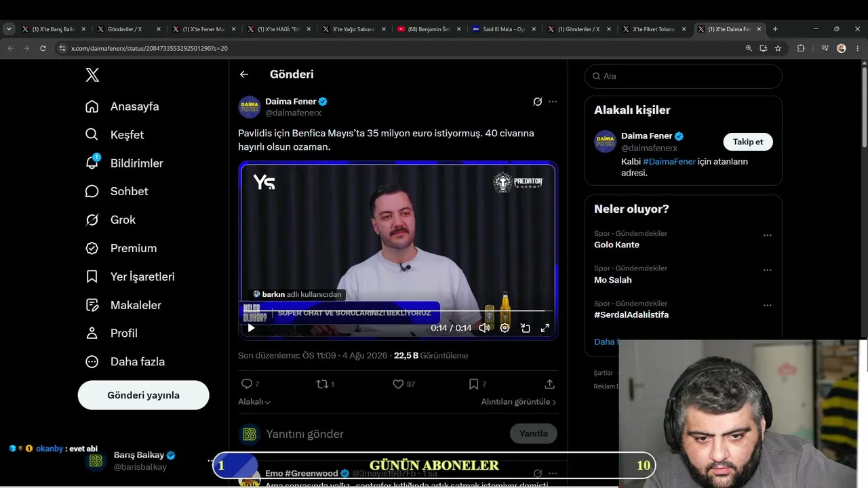Open Bildirimler notifications page
Viewport: 868px width, 488px height.
pyautogui.click(x=124, y=163)
